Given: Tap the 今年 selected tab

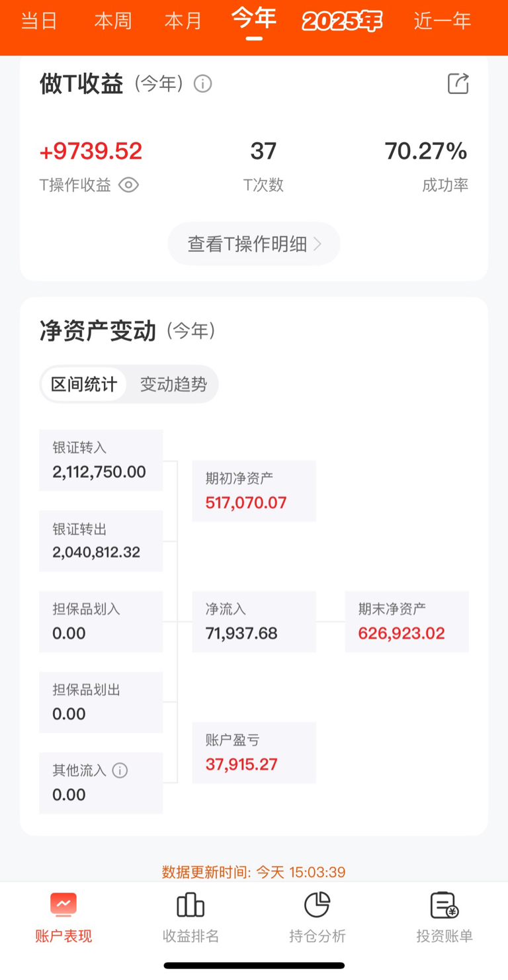Looking at the screenshot, I should (254, 20).
